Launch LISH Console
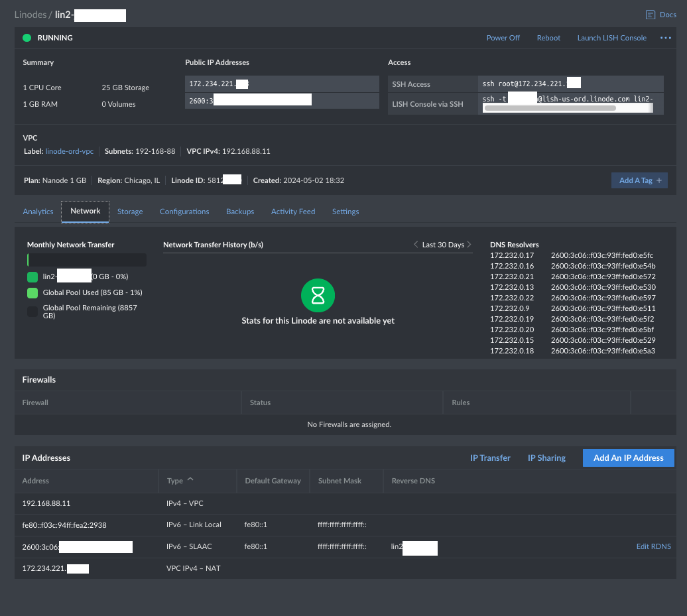This screenshot has height=616, width=687. (x=611, y=38)
